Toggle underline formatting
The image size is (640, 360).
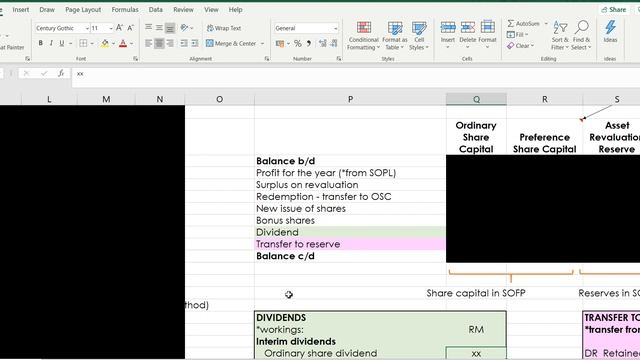(62, 43)
